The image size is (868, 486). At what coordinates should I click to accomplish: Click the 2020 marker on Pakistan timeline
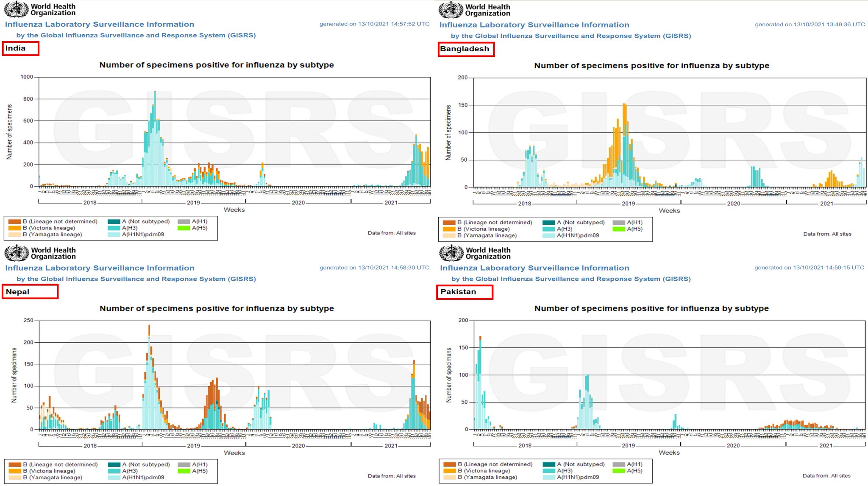pos(733,446)
